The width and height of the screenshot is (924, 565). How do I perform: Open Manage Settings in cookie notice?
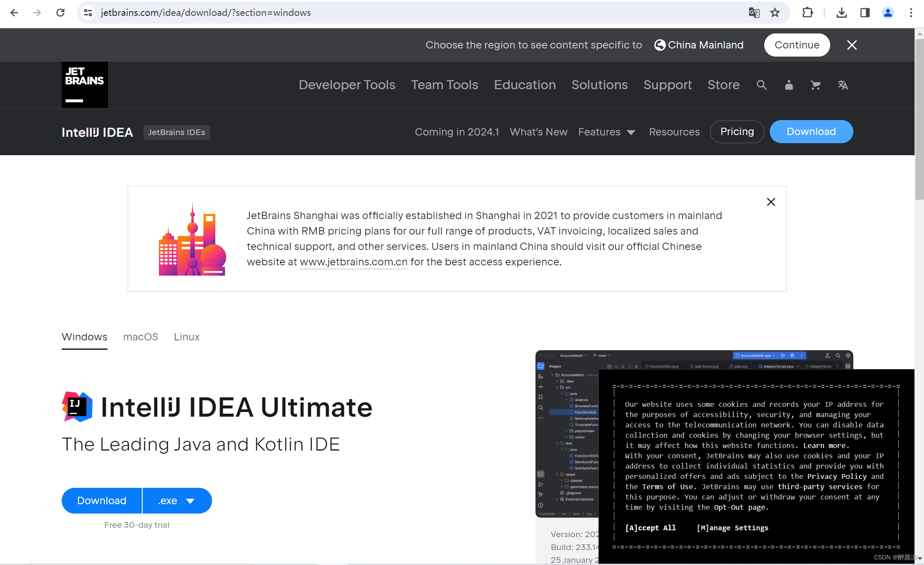pyautogui.click(x=733, y=528)
